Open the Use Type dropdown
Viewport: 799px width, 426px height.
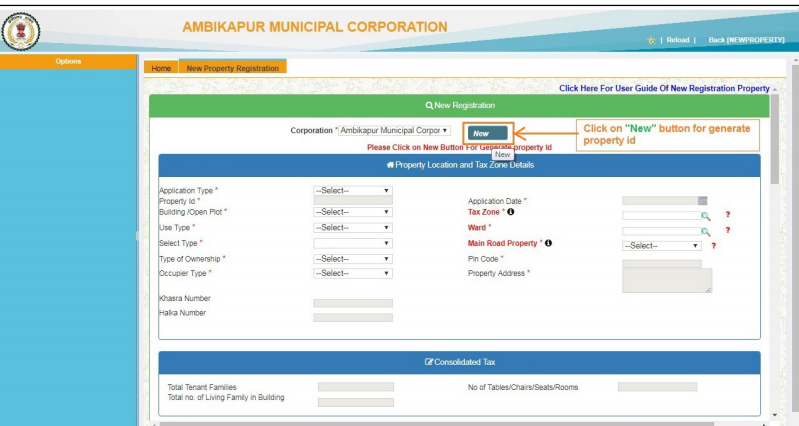353,228
